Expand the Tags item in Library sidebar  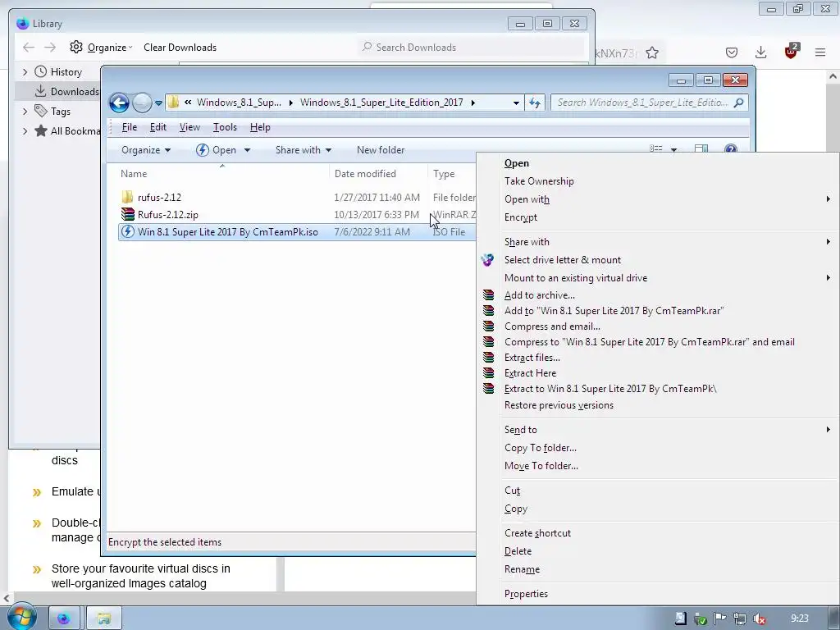[25, 112]
